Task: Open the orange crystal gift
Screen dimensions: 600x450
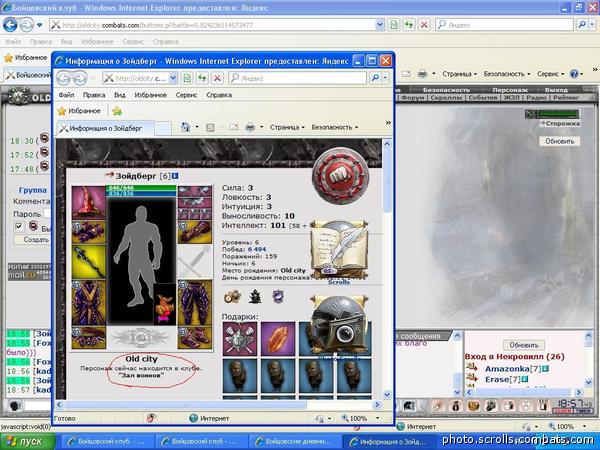Action: click(278, 338)
